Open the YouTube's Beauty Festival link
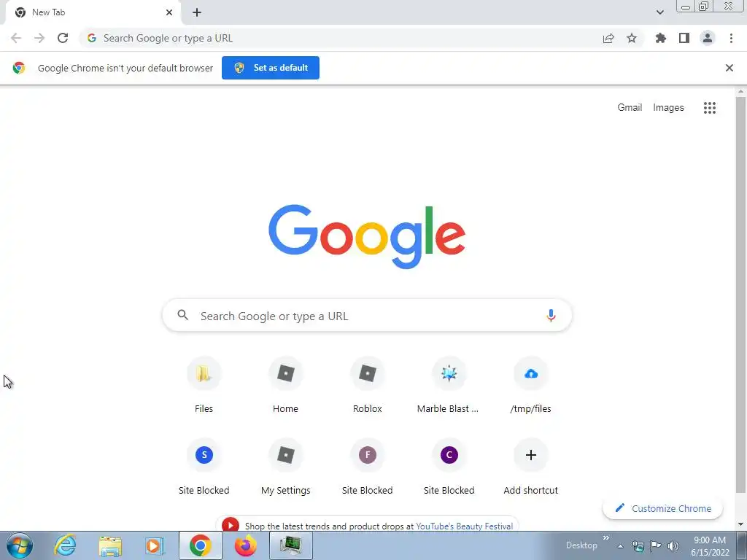The height and width of the screenshot is (560, 747). pos(465,526)
